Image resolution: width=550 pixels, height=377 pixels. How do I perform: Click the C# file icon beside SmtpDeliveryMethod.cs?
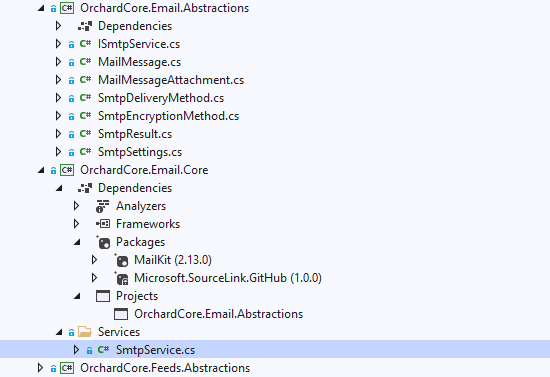pos(85,98)
